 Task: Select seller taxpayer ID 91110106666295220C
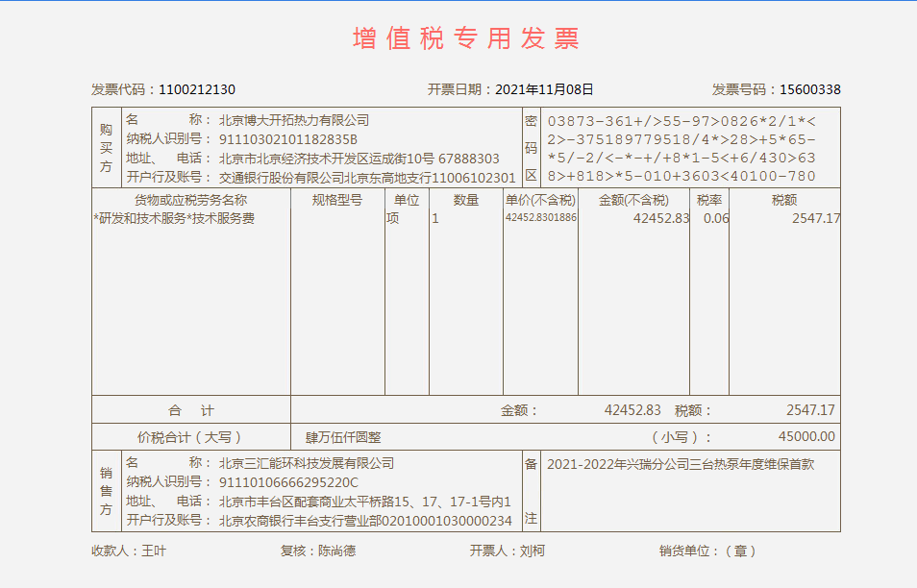288,482
